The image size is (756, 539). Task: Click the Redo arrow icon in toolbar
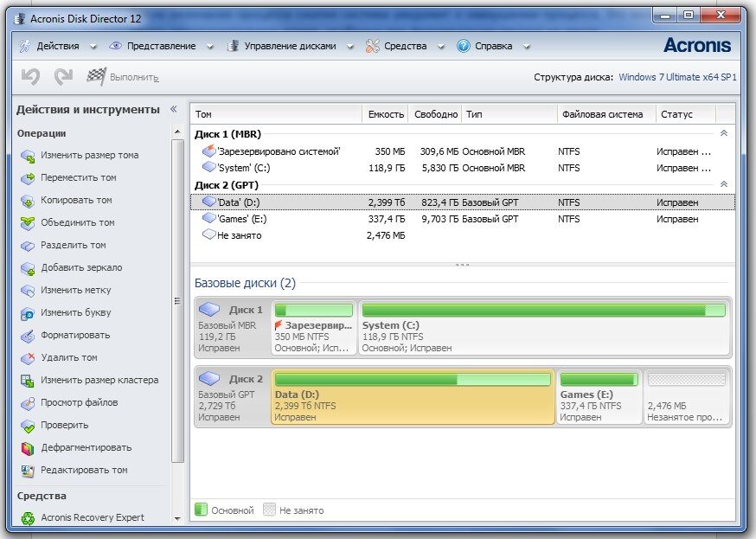(63, 77)
